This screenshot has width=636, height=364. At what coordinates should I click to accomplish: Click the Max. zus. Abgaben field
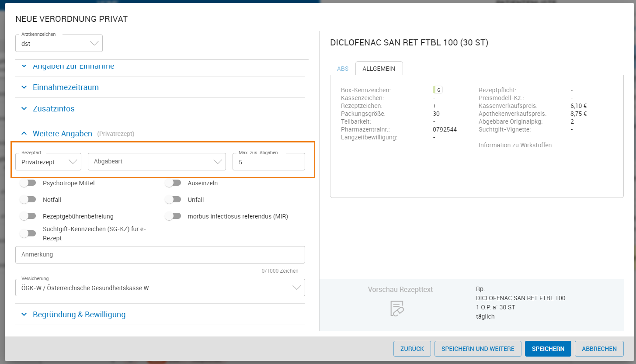pyautogui.click(x=269, y=162)
